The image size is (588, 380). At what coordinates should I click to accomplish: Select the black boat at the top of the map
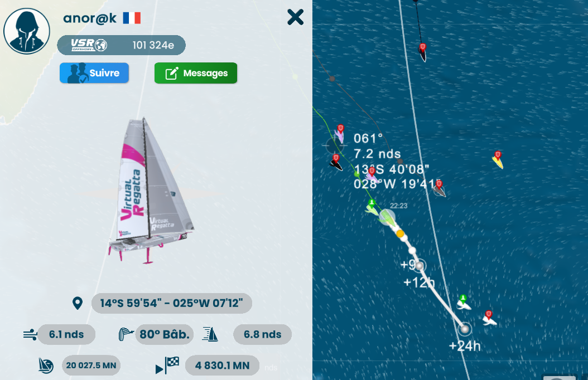tap(423, 53)
